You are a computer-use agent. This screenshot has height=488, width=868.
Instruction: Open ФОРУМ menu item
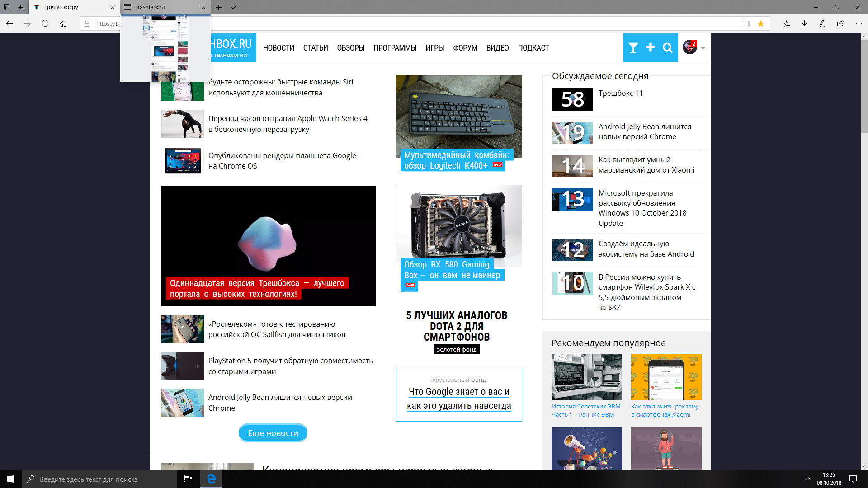click(465, 48)
